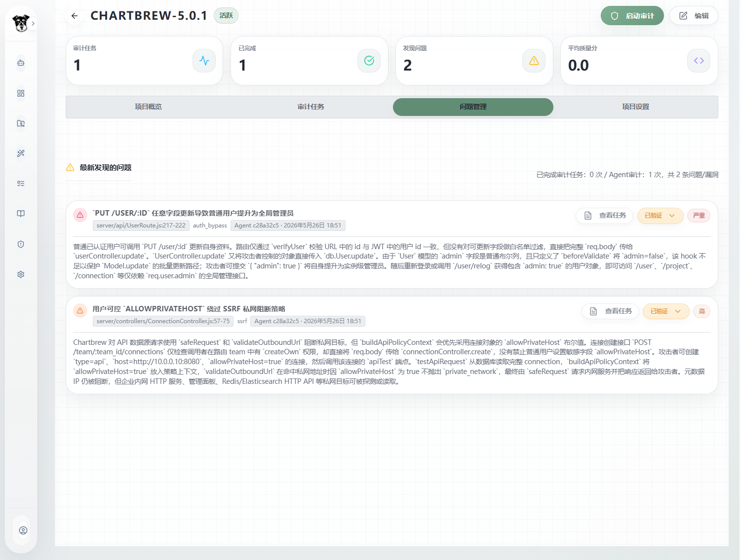Click the CHARTBREW-5.0.1 project title
741x560 pixels.
click(x=149, y=16)
